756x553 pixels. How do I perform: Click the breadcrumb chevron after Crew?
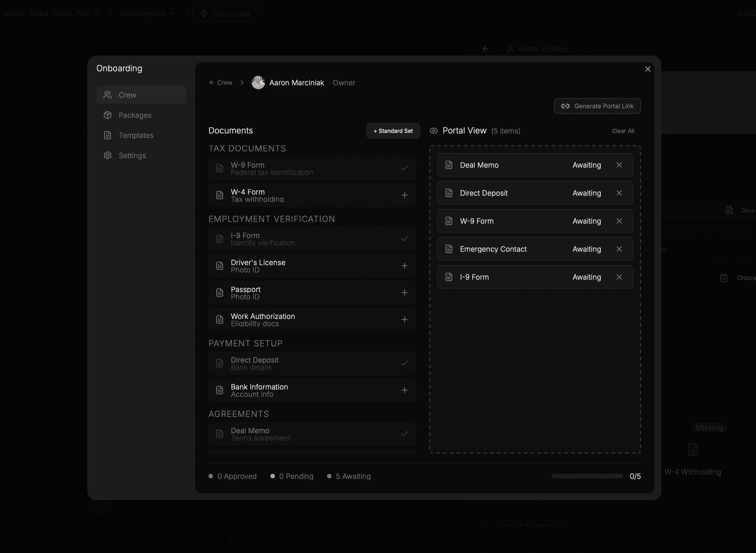tap(242, 83)
